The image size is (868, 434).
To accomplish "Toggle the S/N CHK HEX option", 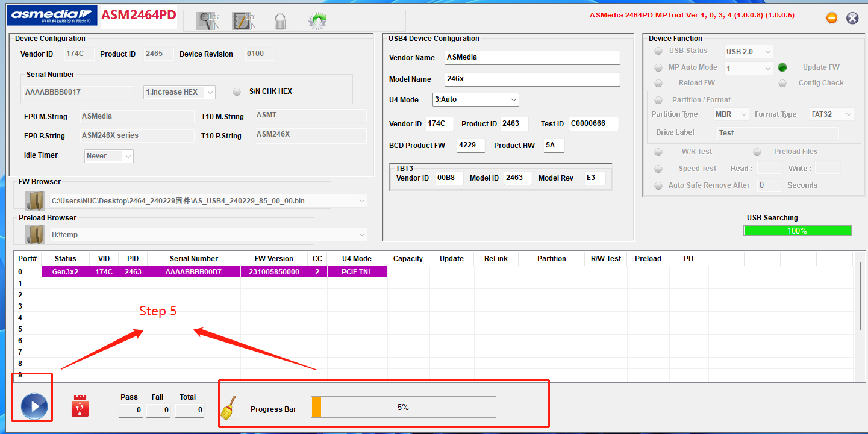I will pos(237,92).
